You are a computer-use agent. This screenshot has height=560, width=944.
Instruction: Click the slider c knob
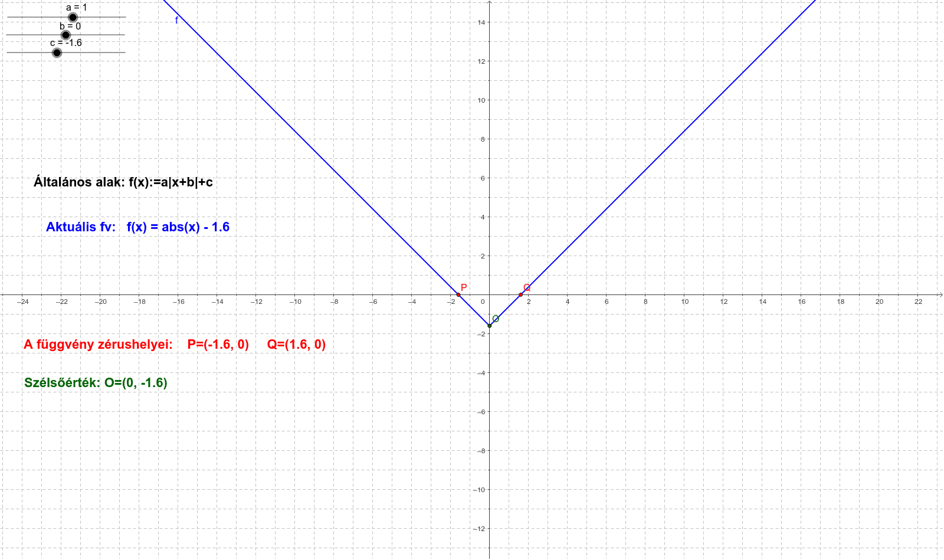pos(57,53)
